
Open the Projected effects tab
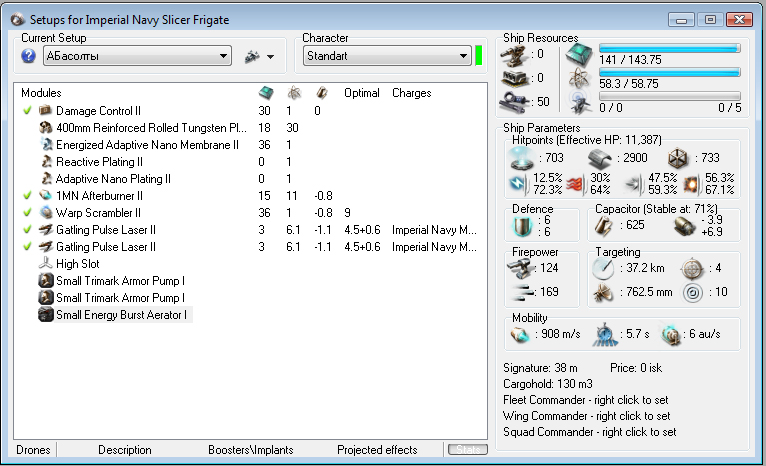377,450
